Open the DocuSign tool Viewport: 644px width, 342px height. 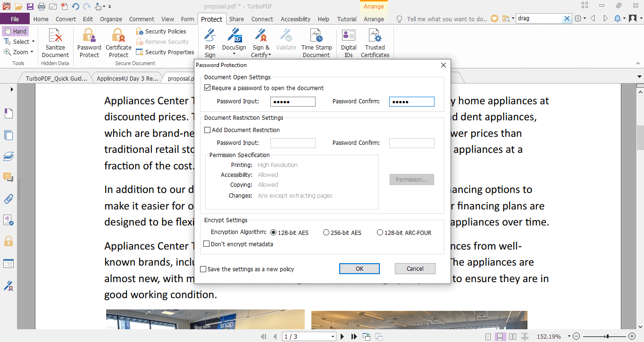pos(234,42)
